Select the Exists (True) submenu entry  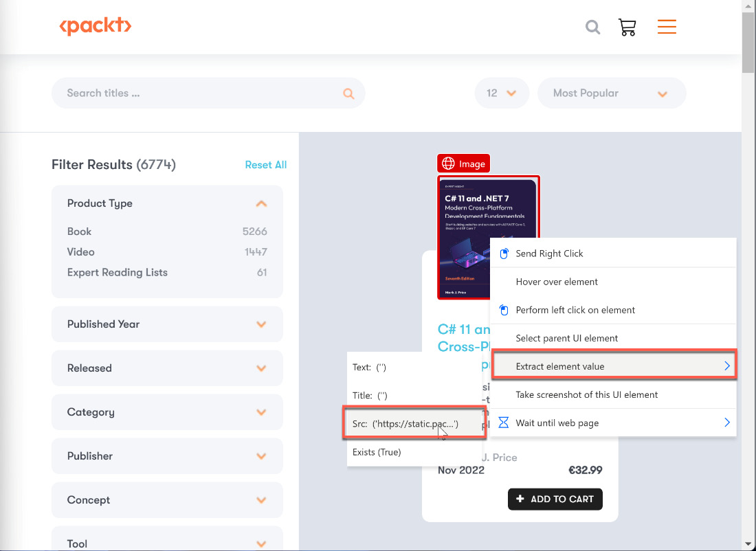414,452
